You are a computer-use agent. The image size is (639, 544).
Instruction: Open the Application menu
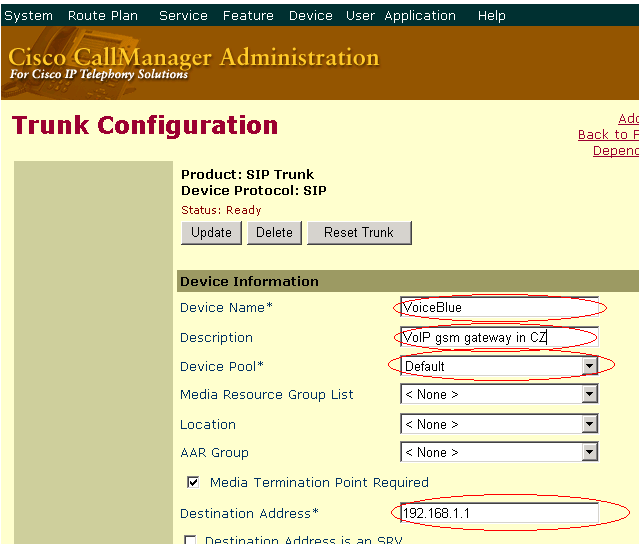(420, 15)
